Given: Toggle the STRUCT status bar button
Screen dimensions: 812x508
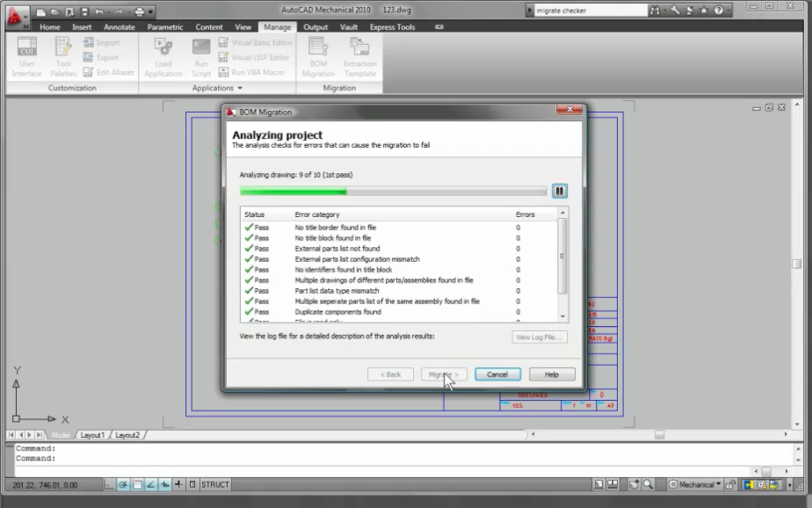Looking at the screenshot, I should pyautogui.click(x=215, y=484).
